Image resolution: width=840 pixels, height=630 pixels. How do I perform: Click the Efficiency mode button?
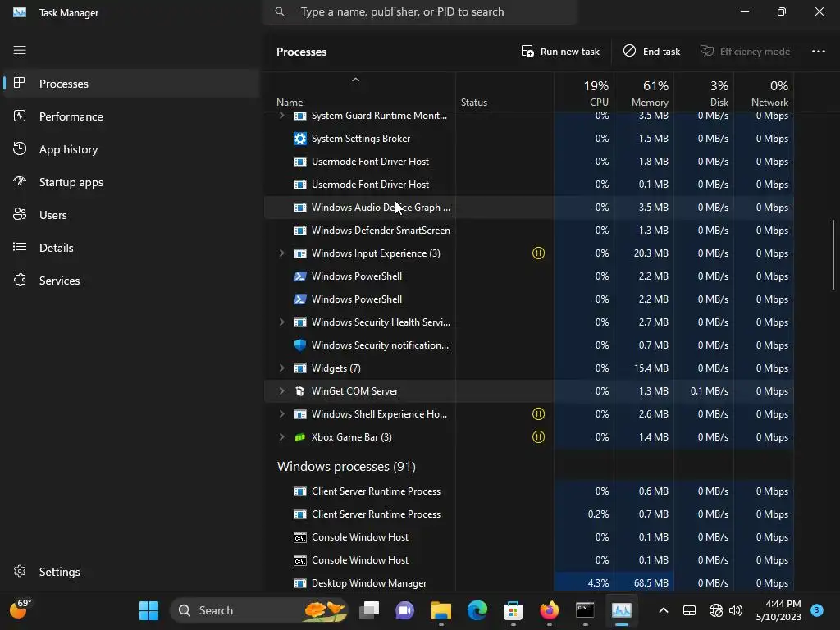pyautogui.click(x=745, y=52)
